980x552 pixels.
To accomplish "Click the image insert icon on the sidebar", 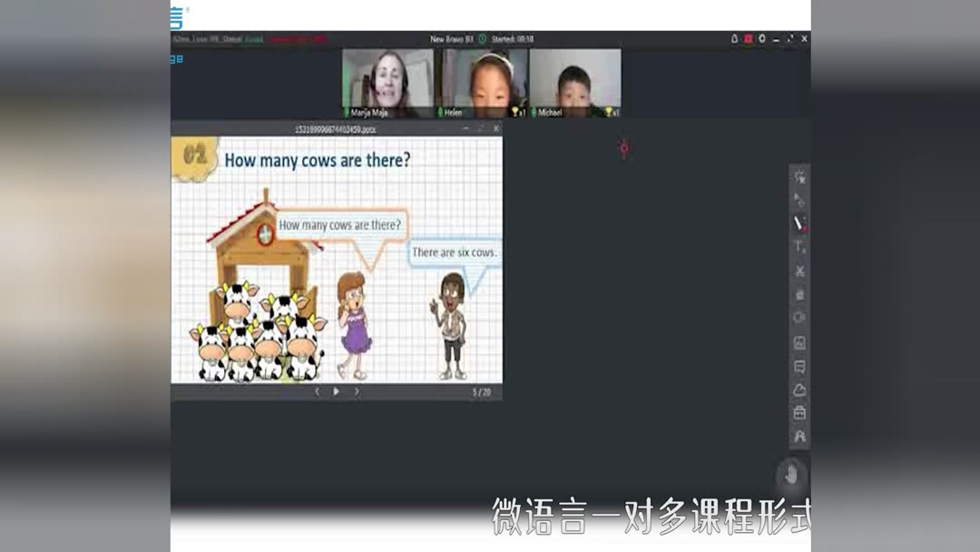I will coord(799,342).
